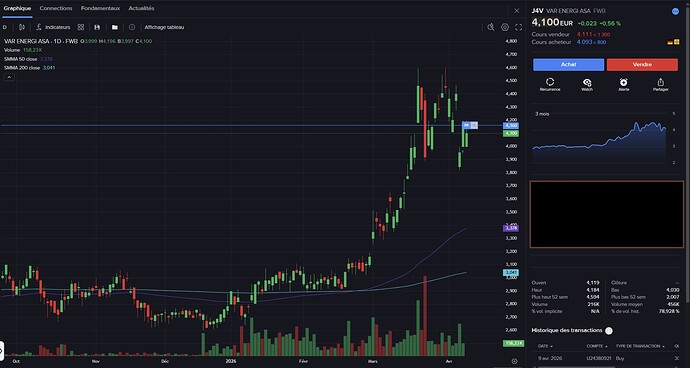Click the Cours vendeur 4,111 value
690x368 pixels.
pos(593,34)
